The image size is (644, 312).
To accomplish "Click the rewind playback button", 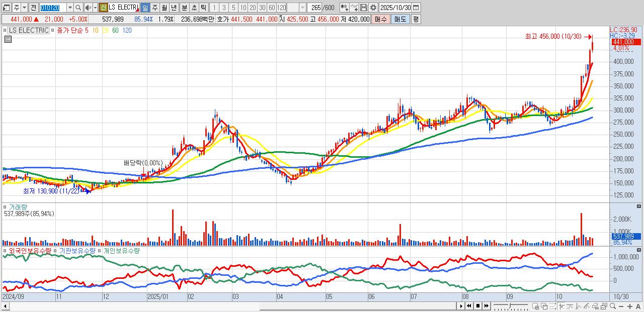I will pos(469,306).
